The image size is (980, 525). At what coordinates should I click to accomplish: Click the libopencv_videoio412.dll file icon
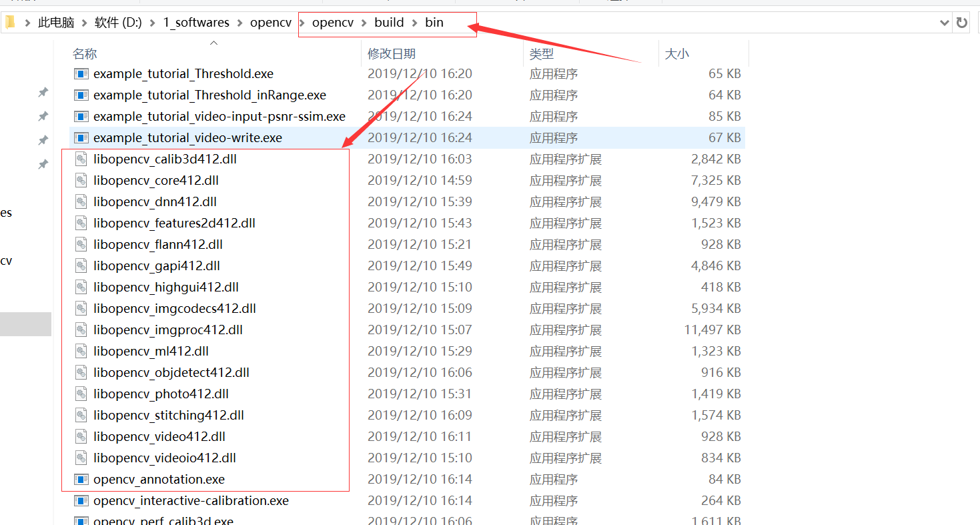(x=81, y=458)
